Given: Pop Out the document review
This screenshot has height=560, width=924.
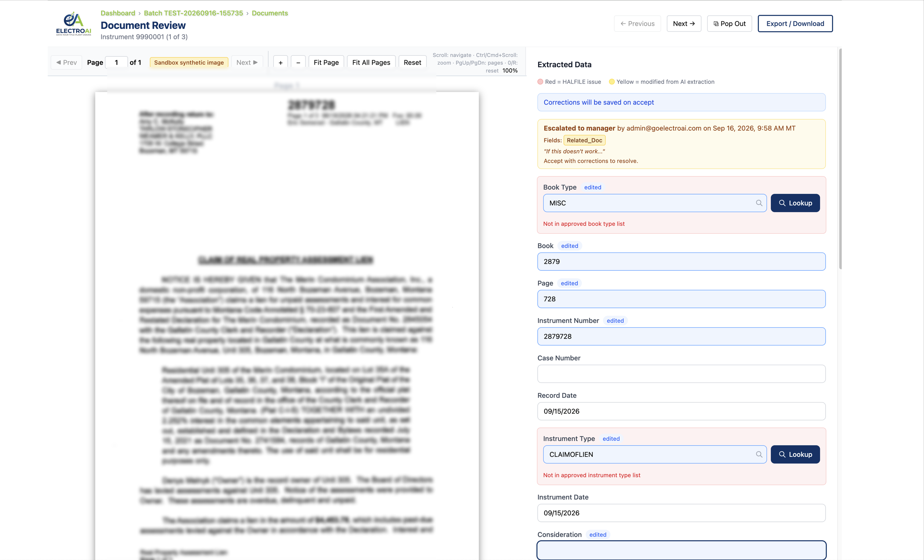Looking at the screenshot, I should pyautogui.click(x=729, y=23).
